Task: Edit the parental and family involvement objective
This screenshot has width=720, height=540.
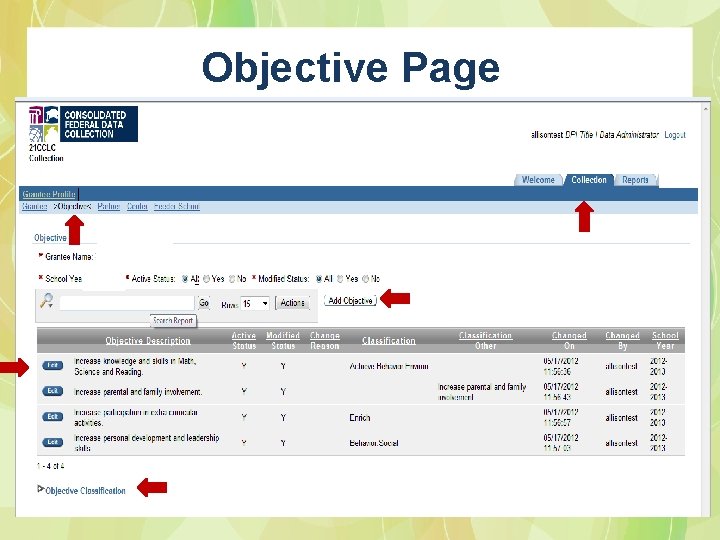Action: pos(52,391)
